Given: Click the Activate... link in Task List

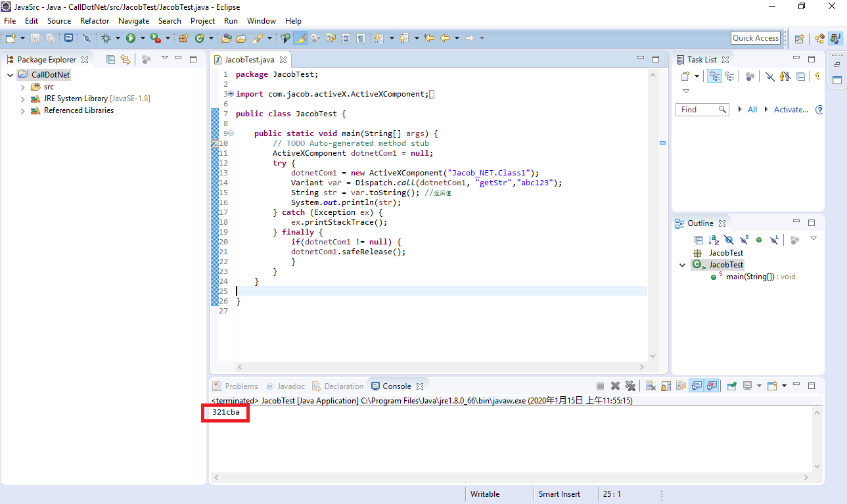Looking at the screenshot, I should coord(791,110).
